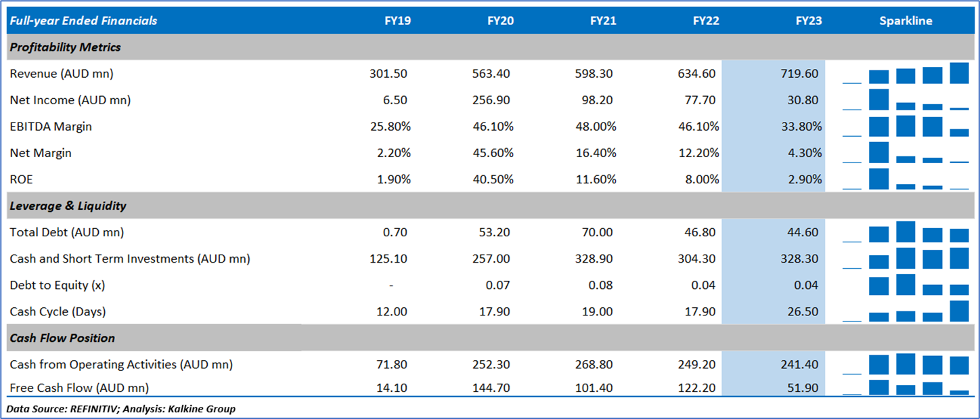Click the FY23 column header
The width and height of the screenshot is (980, 419).
[809, 21]
